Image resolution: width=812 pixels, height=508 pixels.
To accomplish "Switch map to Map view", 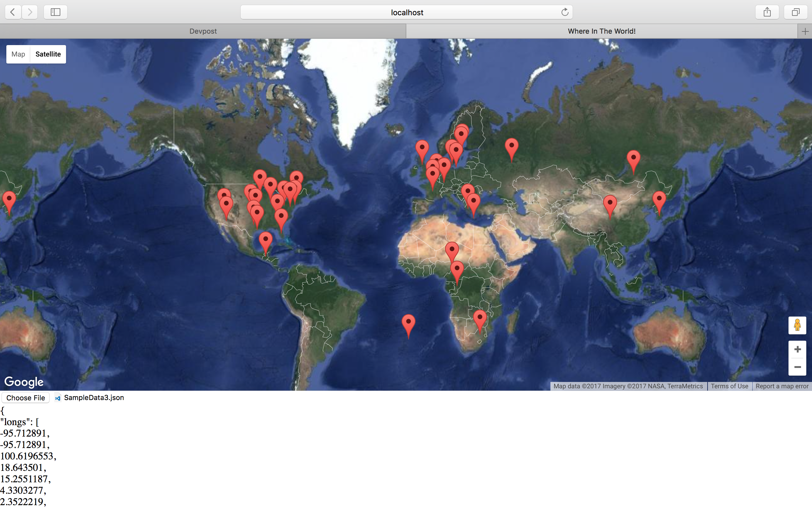I will (18, 54).
